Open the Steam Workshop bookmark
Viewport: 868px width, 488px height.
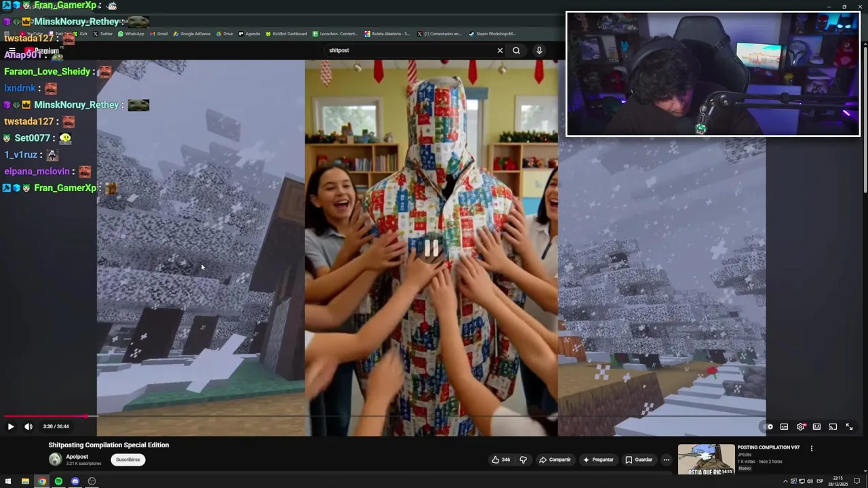click(492, 34)
